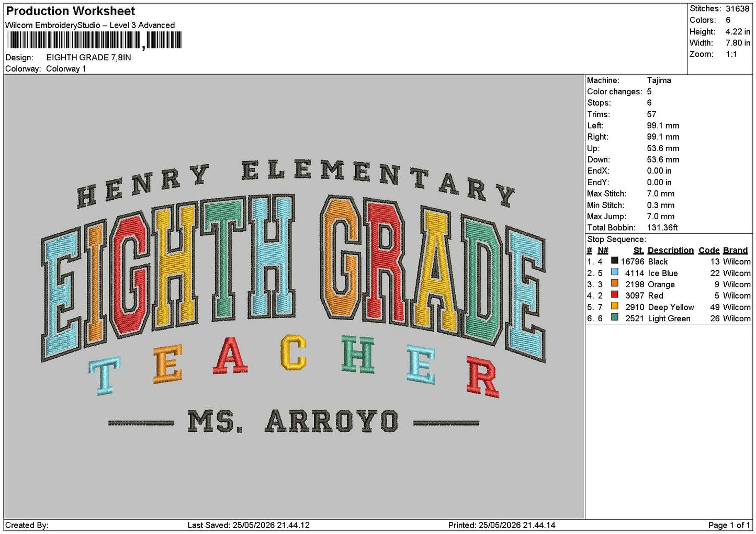Click the 'Created By:' footer label
Image resolution: width=756 pixels, height=534 pixels.
pyautogui.click(x=27, y=525)
